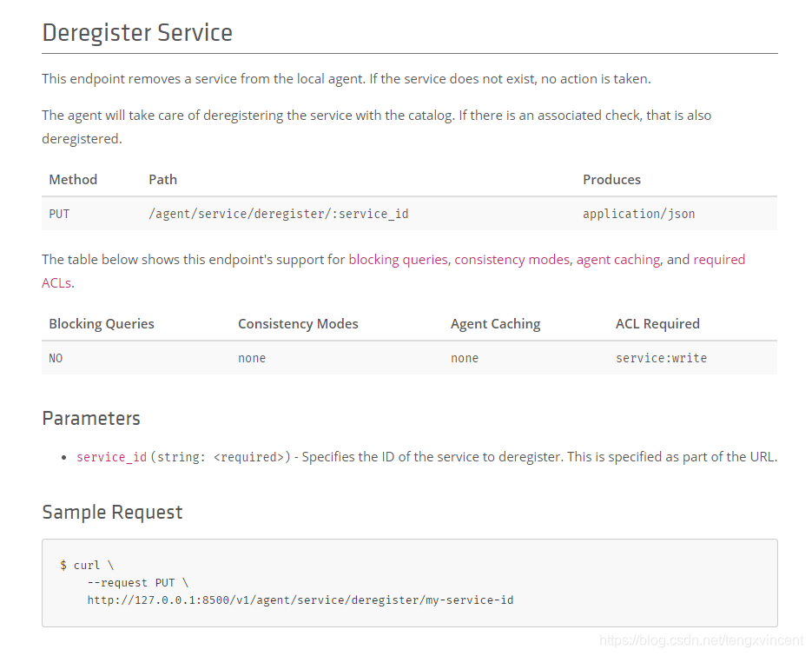Screen dimensions: 812x656
Task: Click the application/json cell
Action: (638, 214)
